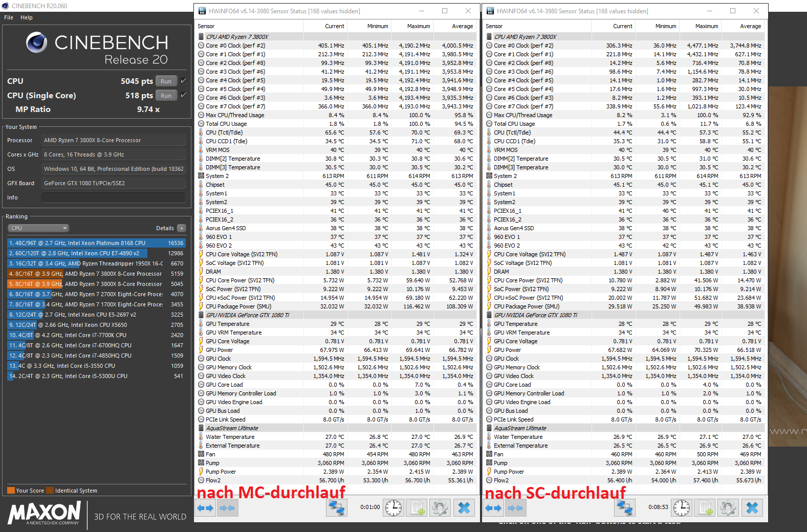Select the Intel Core i5-5300U ranking entry

[96, 376]
